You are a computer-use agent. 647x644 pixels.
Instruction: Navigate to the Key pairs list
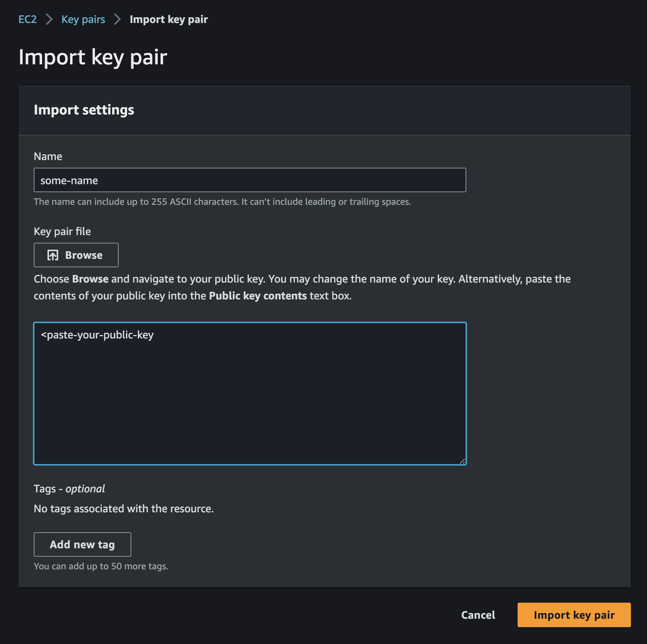pos(83,19)
